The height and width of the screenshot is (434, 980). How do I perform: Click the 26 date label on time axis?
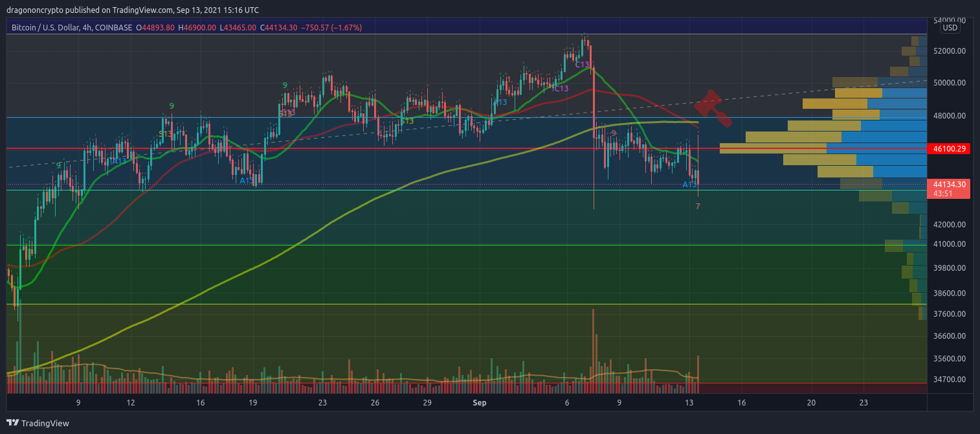pyautogui.click(x=375, y=402)
